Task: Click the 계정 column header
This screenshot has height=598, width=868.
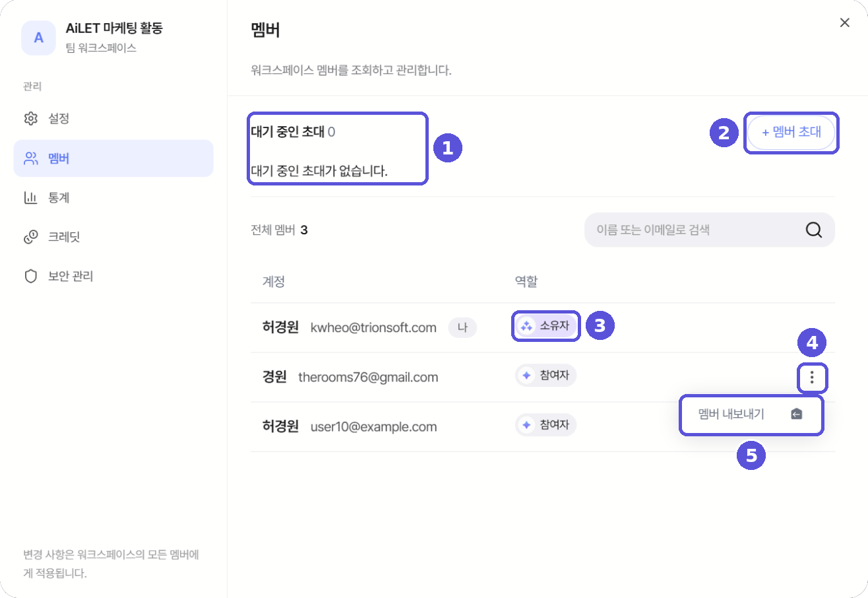Action: pos(274,281)
